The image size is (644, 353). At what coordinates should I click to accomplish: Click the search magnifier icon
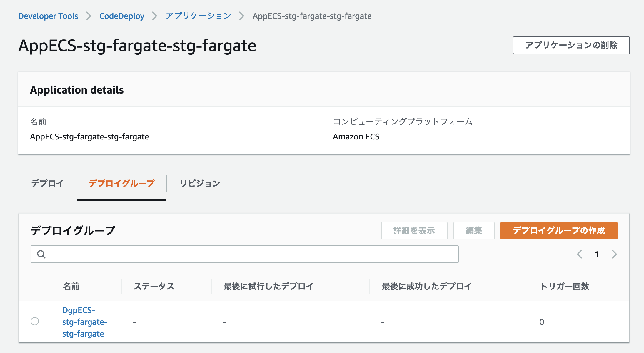tap(41, 254)
